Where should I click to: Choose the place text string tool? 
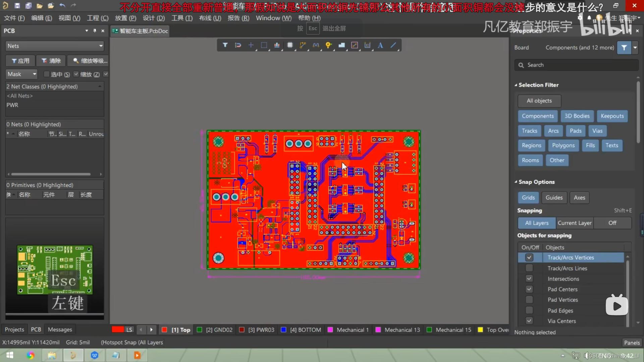pos(380,45)
